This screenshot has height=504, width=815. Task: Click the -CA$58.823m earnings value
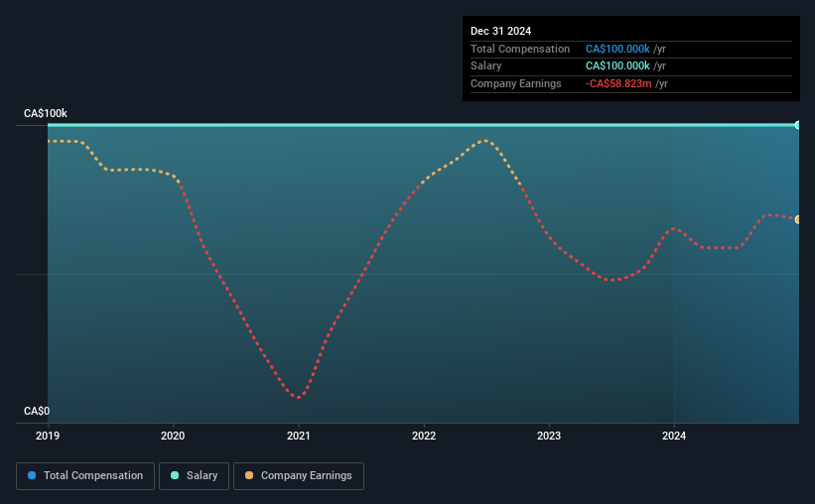[x=618, y=83]
